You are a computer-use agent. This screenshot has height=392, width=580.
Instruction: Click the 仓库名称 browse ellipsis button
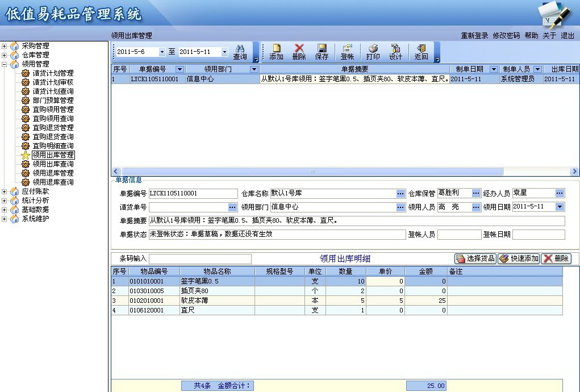tap(400, 193)
